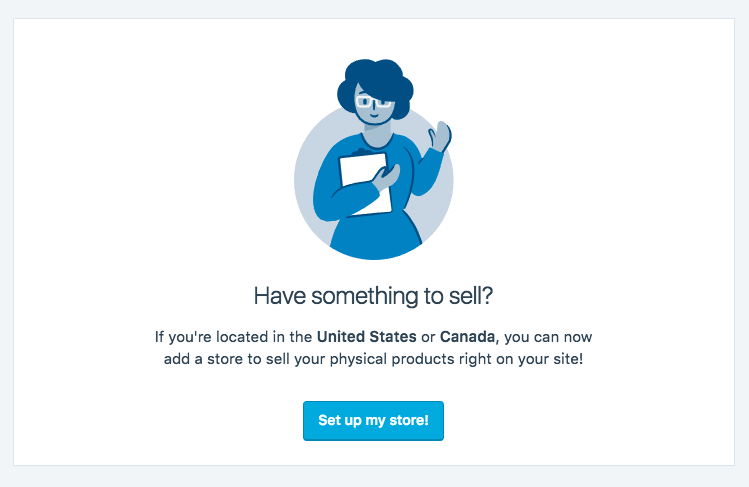Click the Set up my store! button
749x487 pixels.
pos(373,421)
